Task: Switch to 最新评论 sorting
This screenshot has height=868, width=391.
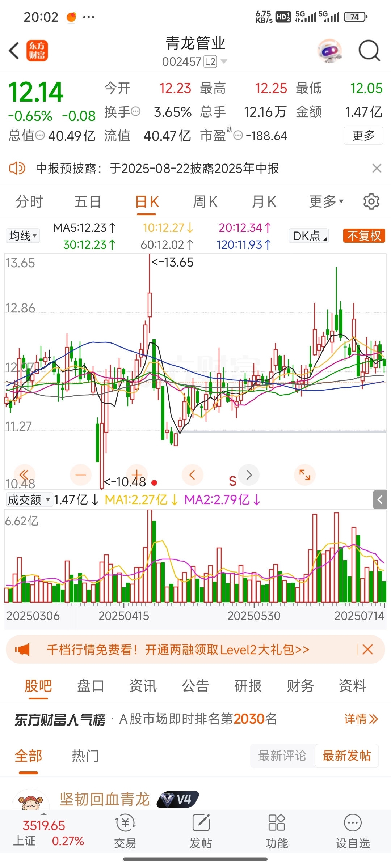Action: click(282, 756)
